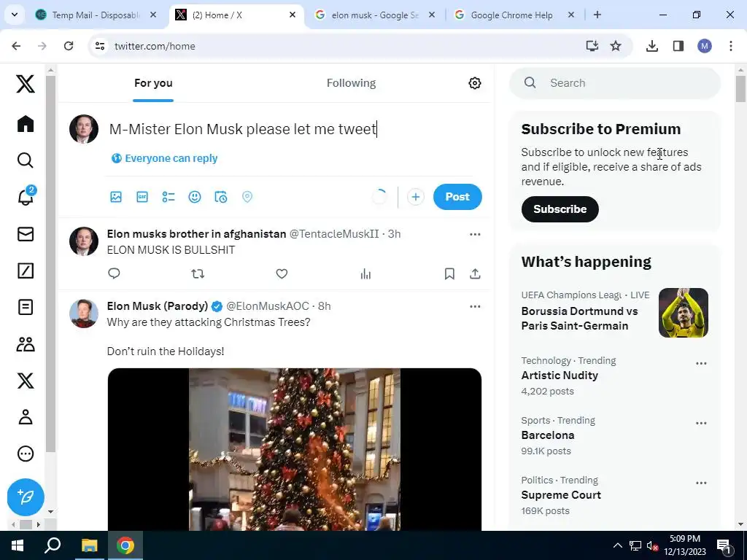Open Notifications bell with 2 badge
This screenshot has width=747, height=560.
tap(26, 195)
